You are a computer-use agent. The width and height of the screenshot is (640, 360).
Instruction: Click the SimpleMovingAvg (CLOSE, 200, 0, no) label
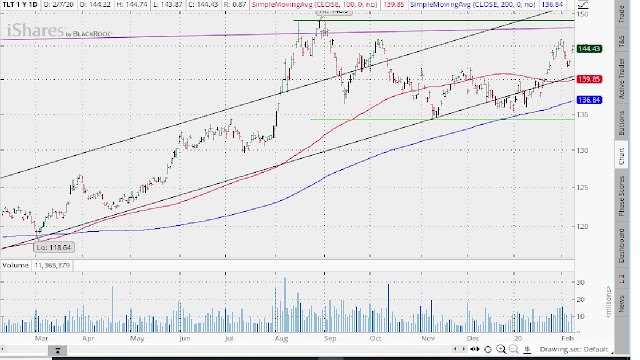coord(473,5)
